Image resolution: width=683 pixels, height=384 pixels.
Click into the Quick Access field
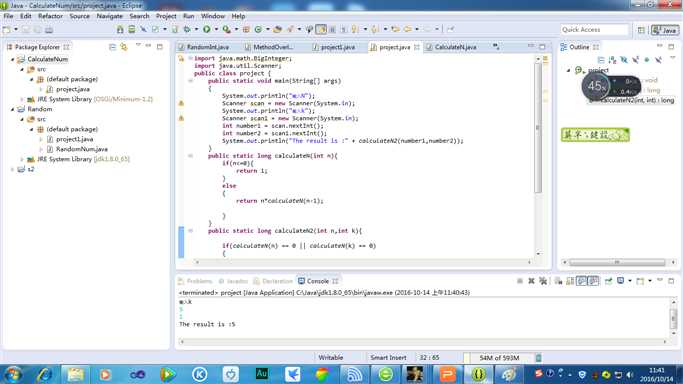(594, 30)
